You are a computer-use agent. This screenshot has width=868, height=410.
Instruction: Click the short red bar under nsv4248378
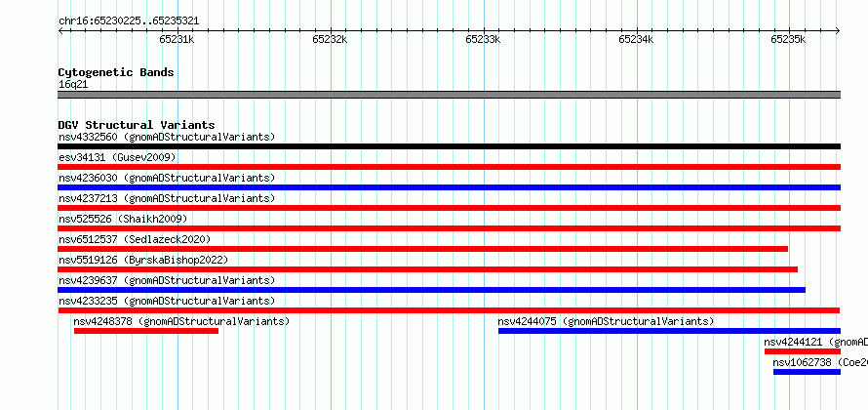pos(146,331)
